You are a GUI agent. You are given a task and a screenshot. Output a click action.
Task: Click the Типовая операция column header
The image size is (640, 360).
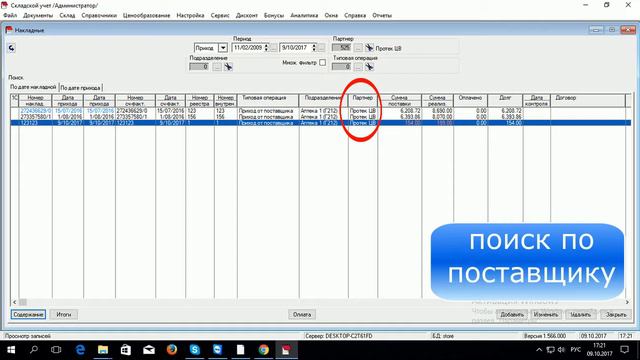tap(268, 101)
